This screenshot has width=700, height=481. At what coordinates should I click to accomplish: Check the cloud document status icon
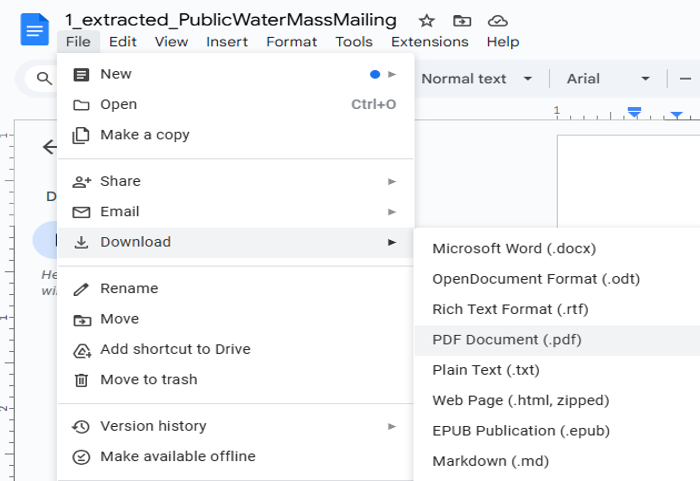pos(497,21)
